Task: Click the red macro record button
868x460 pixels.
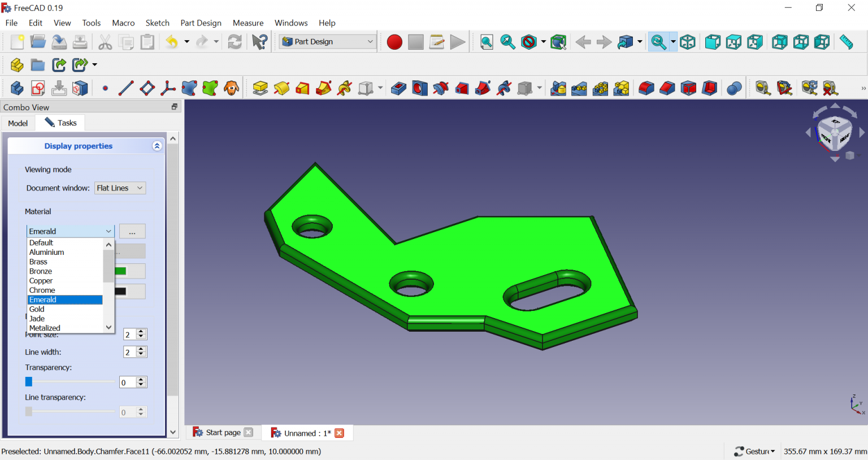Action: [x=394, y=42]
